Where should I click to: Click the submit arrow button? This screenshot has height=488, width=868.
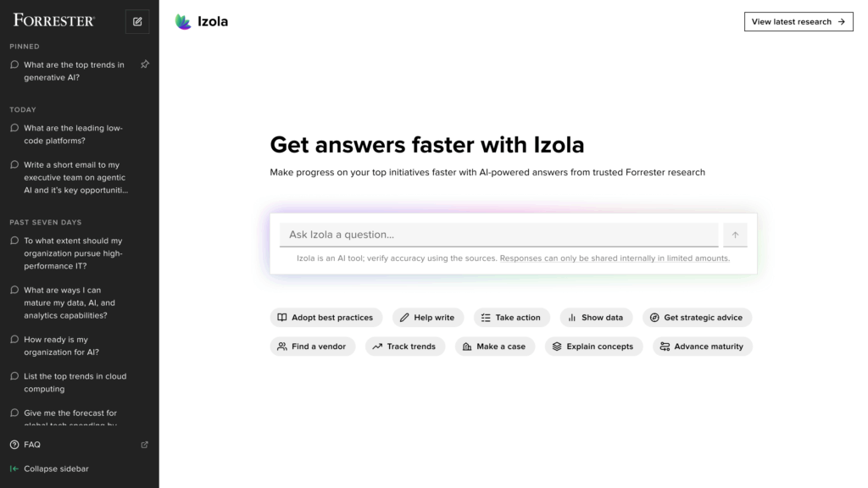(x=735, y=235)
